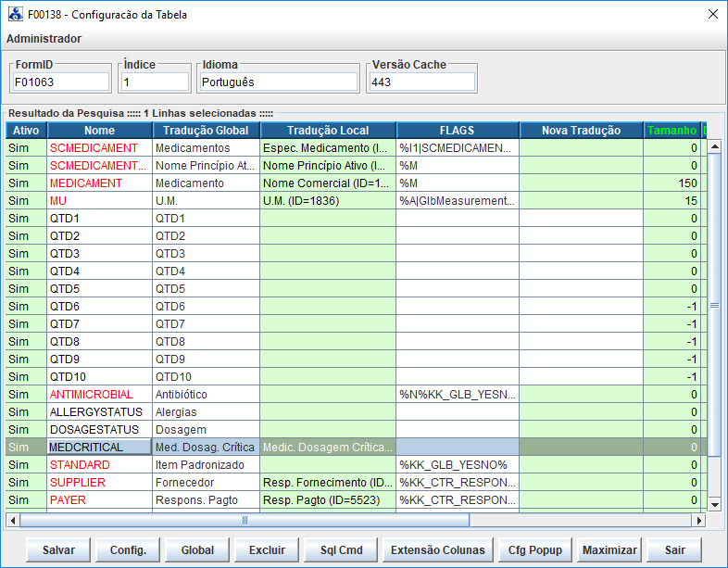Screen dimensions: 728x568
Task: Select the ANTIMICROBIAL row name cell
Action: pos(99,395)
